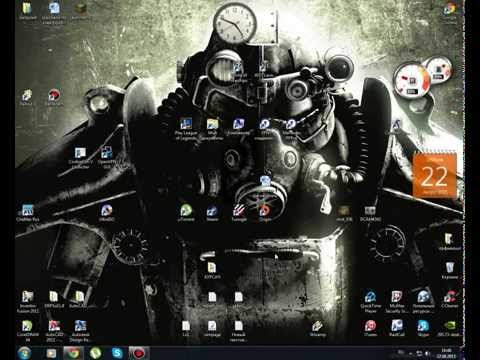The image size is (480, 360).
Task: Open the taskbar clock and date
Action: click(x=447, y=353)
